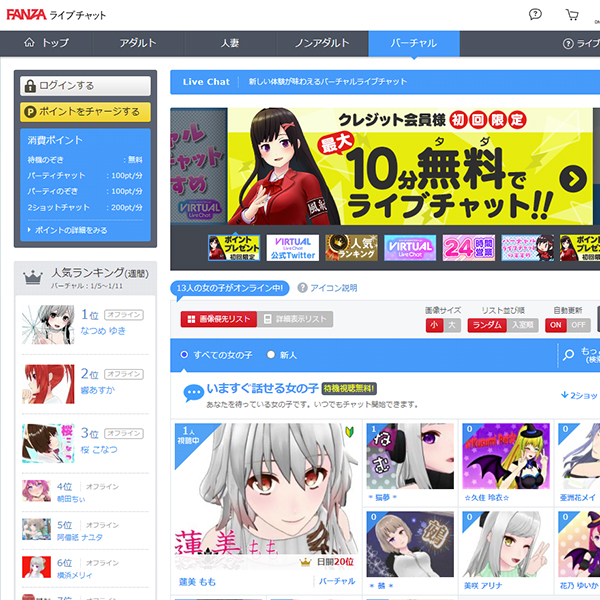Open the 10分無料 main banner
This screenshot has height=600, width=600.
[410, 166]
